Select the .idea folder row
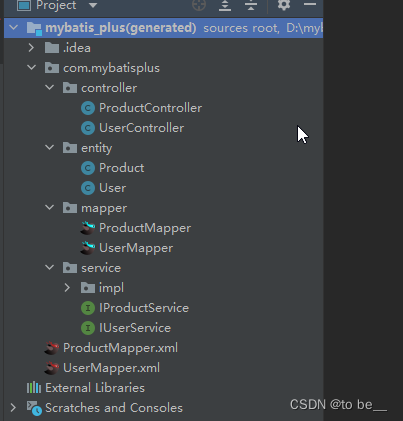The image size is (403, 421). pos(163,48)
